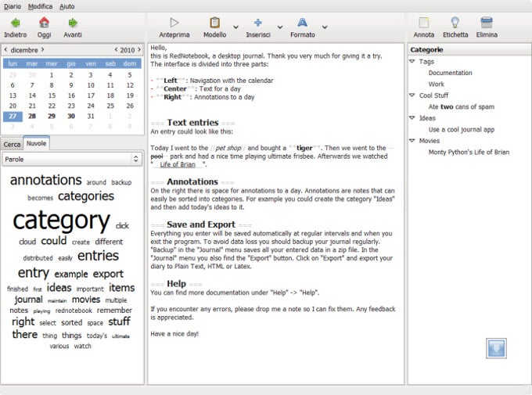Image resolution: width=532 pixels, height=395 pixels.
Task: Switch to the Cerca tab
Action: click(12, 144)
